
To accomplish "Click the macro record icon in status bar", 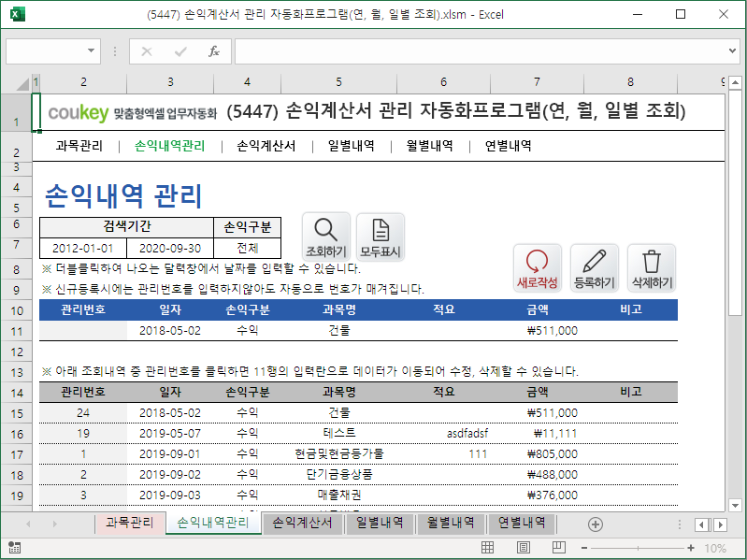I will (x=14, y=548).
